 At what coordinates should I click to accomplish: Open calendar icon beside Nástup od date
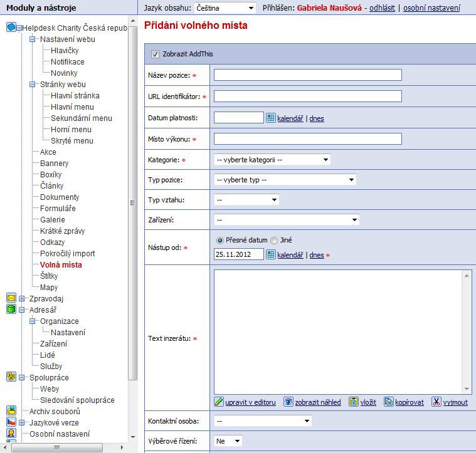point(271,255)
